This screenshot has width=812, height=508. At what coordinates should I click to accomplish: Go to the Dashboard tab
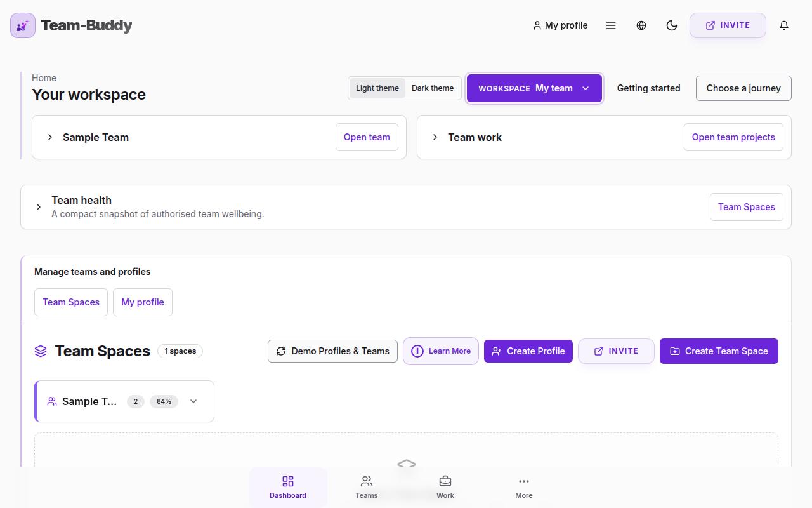tap(288, 487)
